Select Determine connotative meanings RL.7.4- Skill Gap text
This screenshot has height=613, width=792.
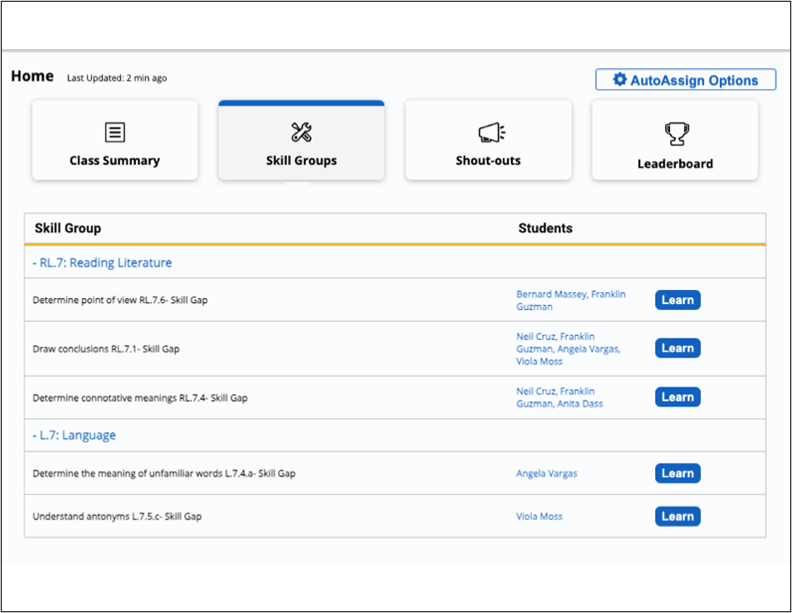140,398
